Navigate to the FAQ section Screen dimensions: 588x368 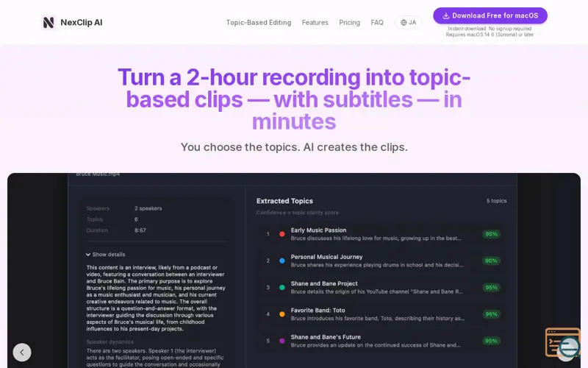click(377, 23)
